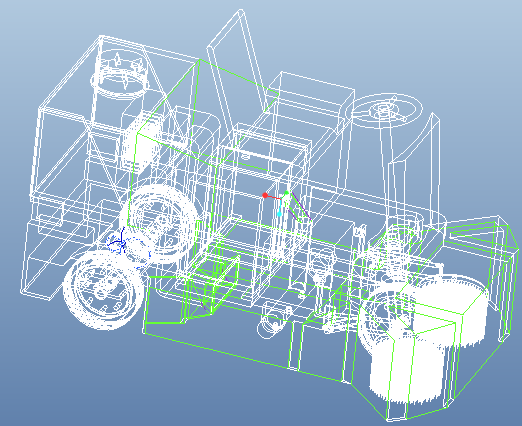Select the green endpoint of the coordinate triad
This screenshot has width=522, height=426.
point(287,193)
